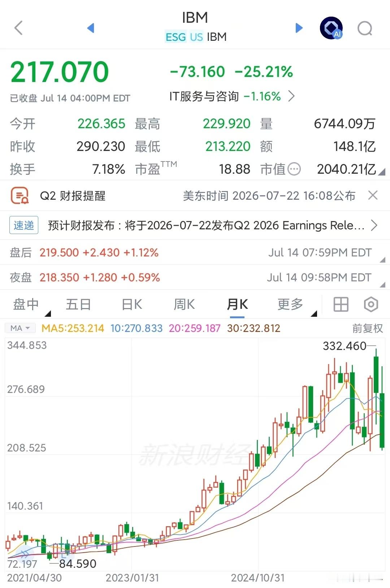Tap the 2024/10/31 date axis label
The width and height of the screenshot is (390, 588).
coord(258,578)
